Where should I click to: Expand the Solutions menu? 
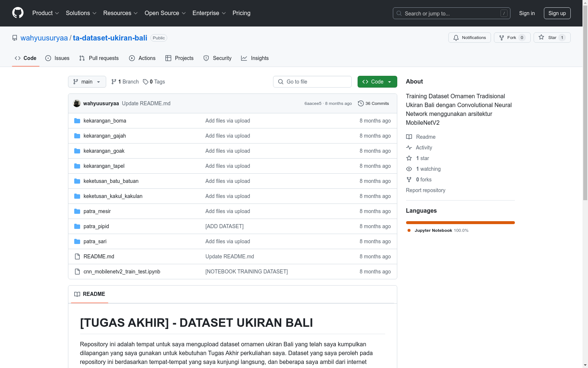[x=81, y=13]
